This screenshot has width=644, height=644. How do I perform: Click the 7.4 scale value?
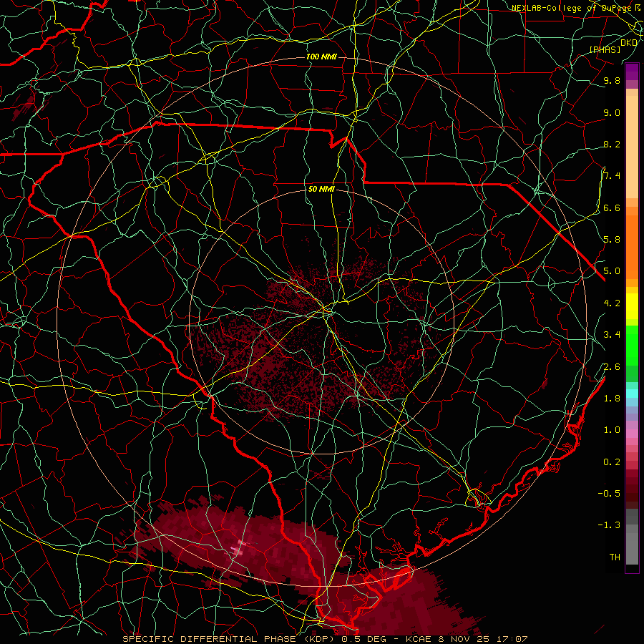coord(612,176)
